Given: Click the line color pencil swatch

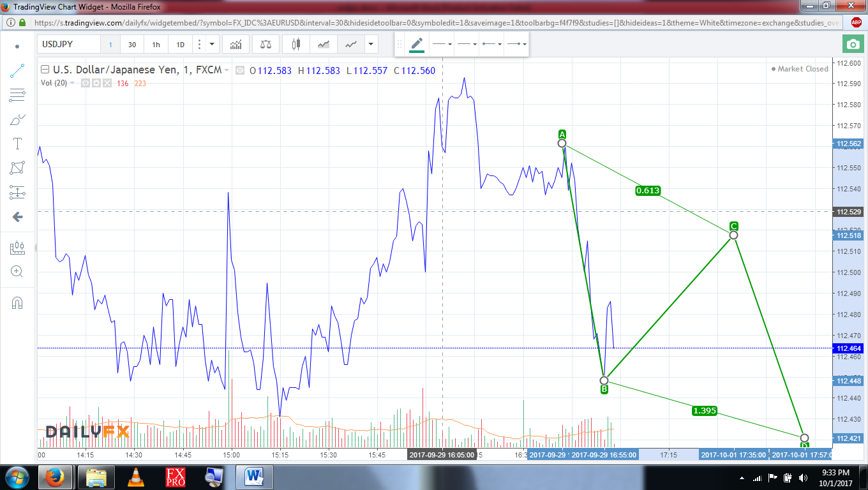Looking at the screenshot, I should click(417, 44).
